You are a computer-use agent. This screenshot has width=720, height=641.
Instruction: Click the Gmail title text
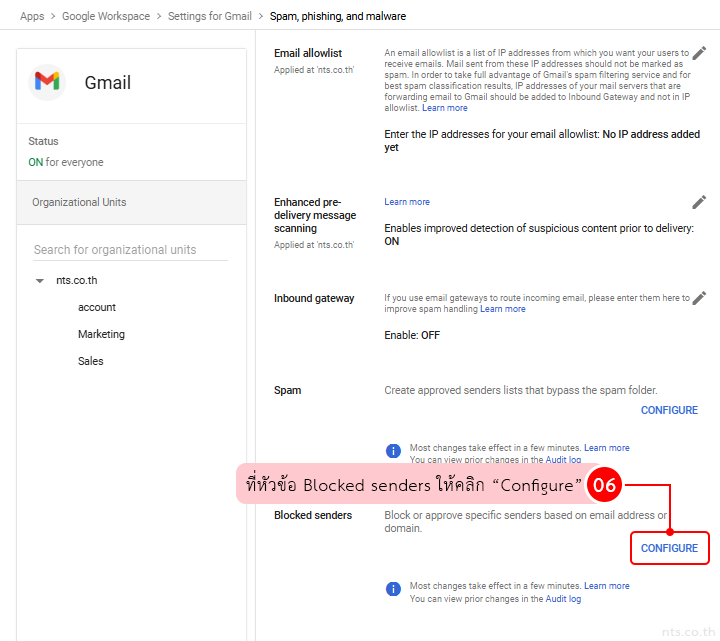[x=108, y=83]
